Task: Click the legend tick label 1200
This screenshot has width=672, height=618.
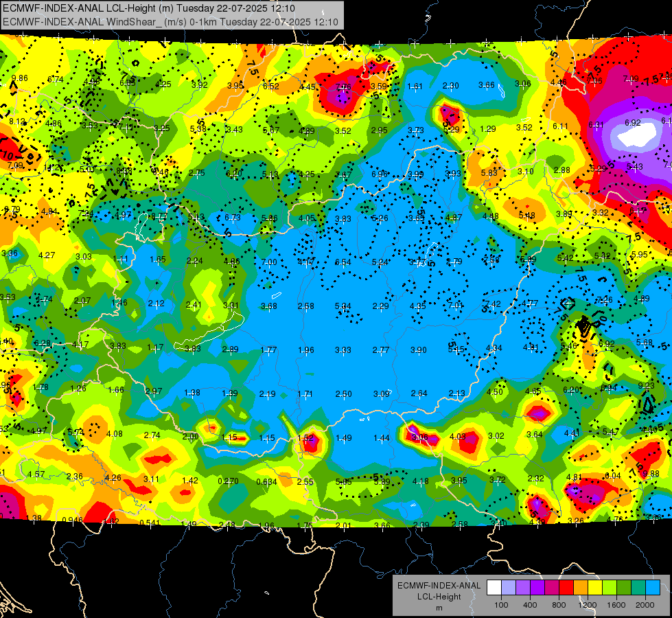Action: [587, 605]
